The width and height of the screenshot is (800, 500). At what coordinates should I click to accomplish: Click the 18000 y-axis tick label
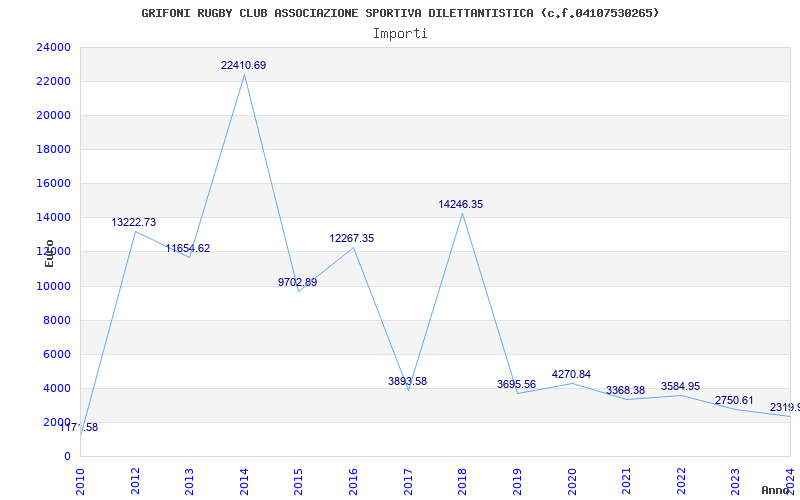tap(54, 149)
